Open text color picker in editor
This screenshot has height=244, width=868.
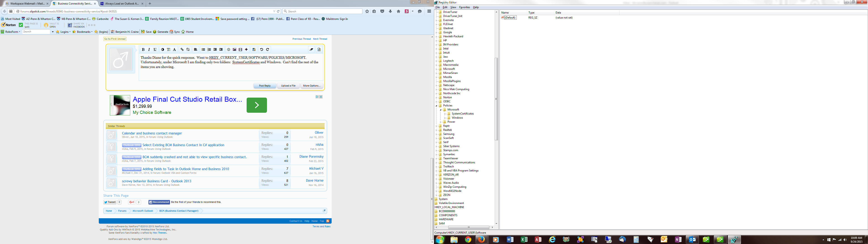tap(163, 49)
